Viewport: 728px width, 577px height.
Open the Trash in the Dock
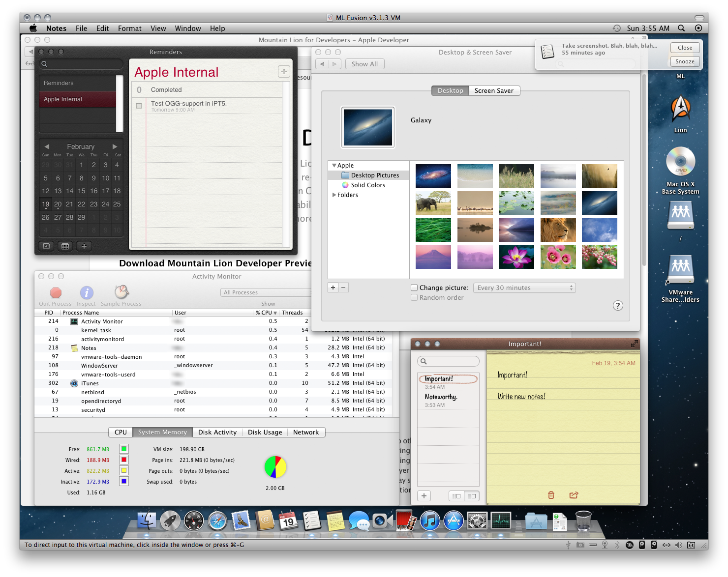(x=583, y=521)
